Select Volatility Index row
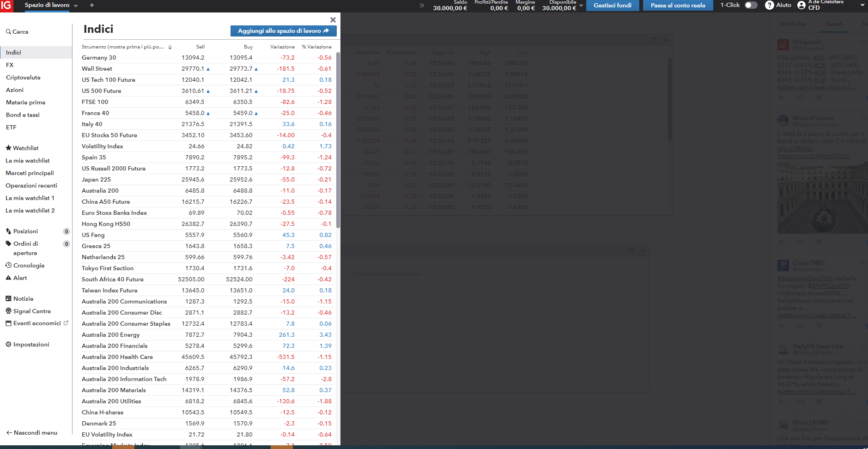The width and height of the screenshot is (868, 449). point(207,146)
